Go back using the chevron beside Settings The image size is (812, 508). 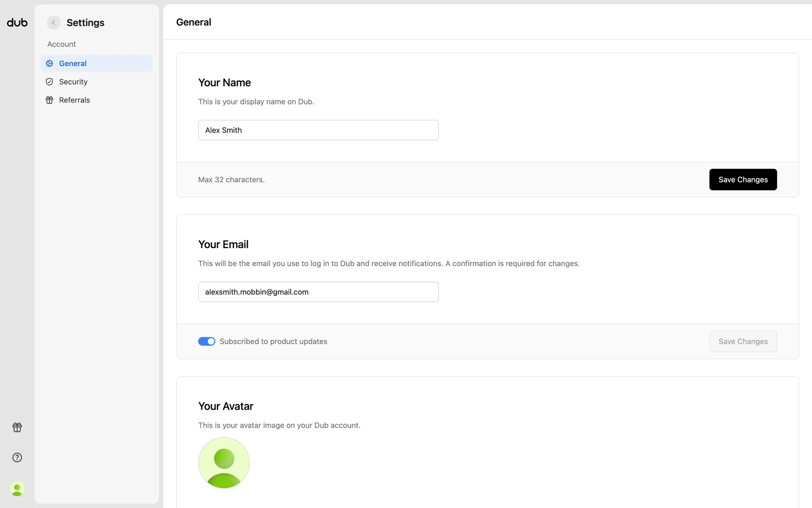[54, 22]
